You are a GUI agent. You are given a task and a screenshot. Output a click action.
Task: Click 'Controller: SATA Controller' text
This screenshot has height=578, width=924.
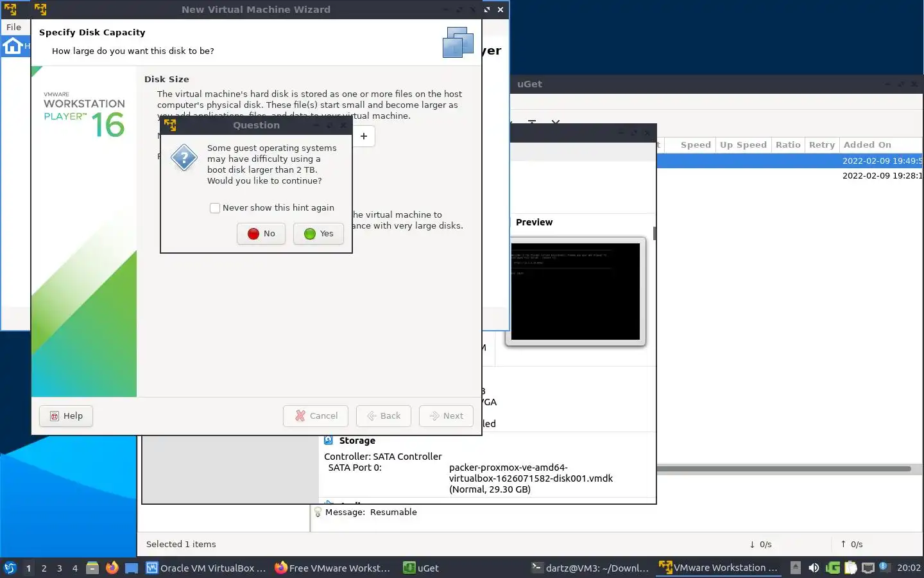[382, 457]
